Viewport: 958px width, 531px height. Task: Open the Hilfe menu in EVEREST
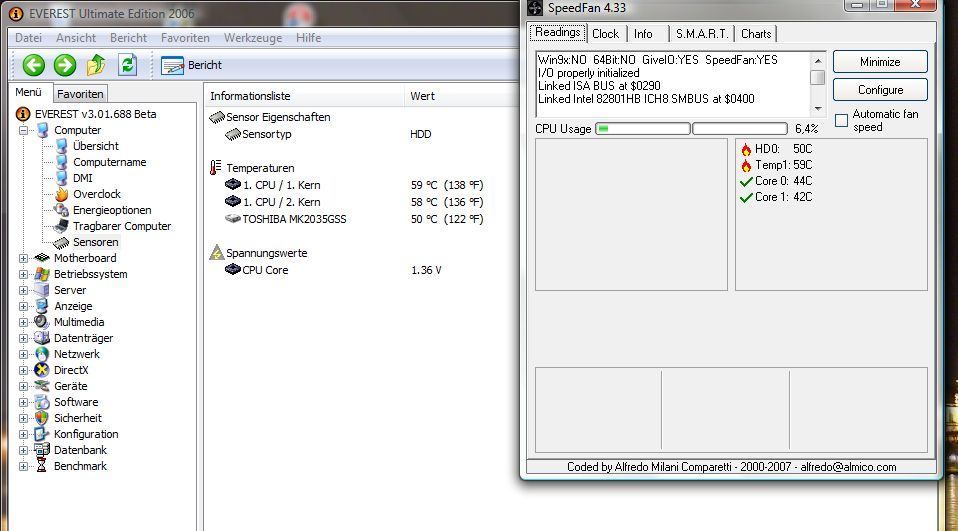(x=309, y=38)
